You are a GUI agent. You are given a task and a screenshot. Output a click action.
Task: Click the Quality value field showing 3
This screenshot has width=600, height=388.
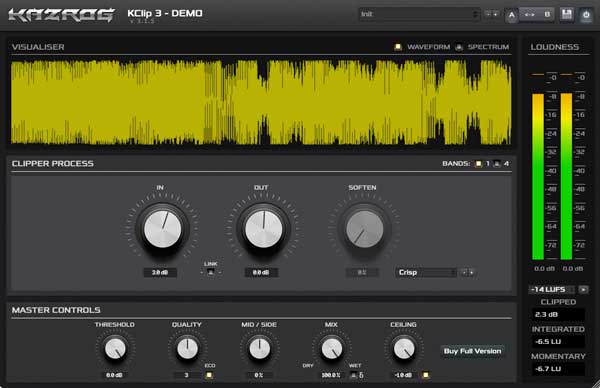186,375
